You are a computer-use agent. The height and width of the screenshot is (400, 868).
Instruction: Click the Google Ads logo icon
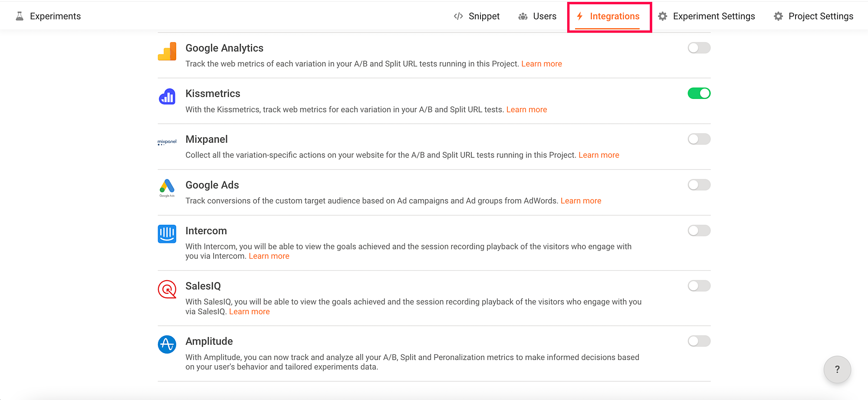coord(167,187)
